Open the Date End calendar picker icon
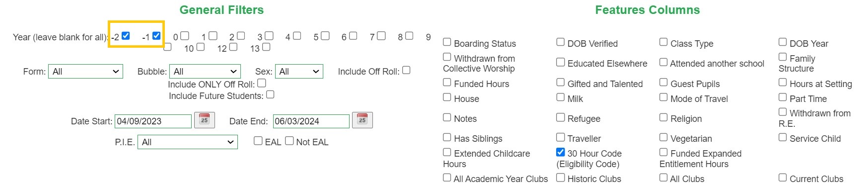The height and width of the screenshot is (186, 868). coord(362,120)
